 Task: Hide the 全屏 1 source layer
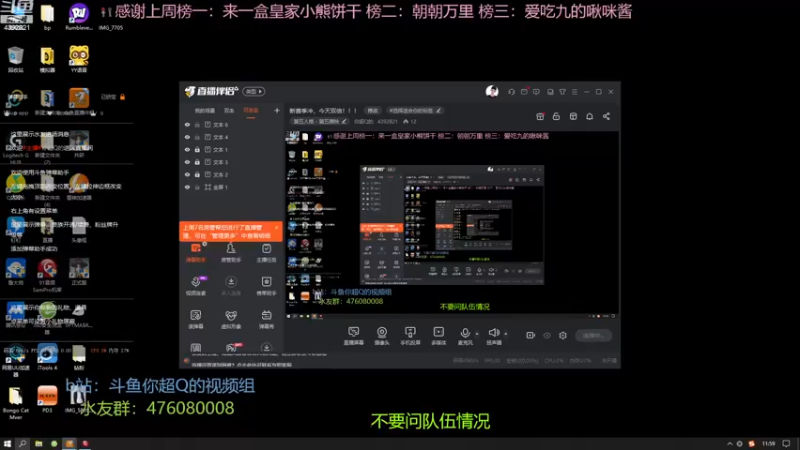(187, 187)
